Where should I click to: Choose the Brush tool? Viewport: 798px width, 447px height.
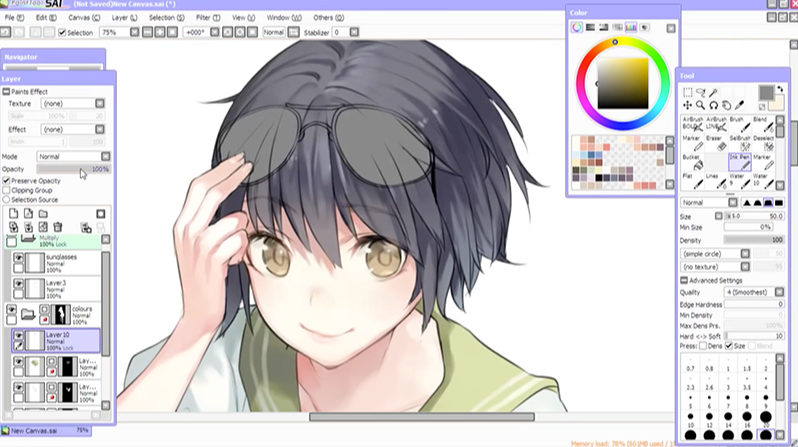[739, 124]
